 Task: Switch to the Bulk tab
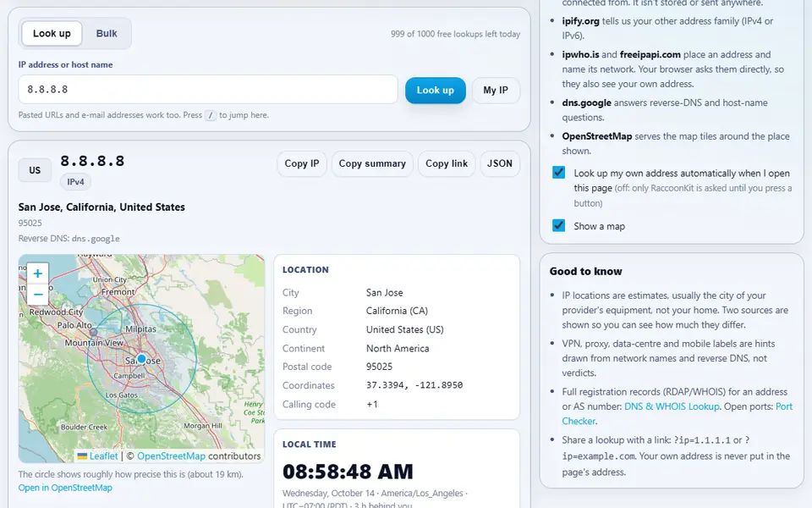107,34
